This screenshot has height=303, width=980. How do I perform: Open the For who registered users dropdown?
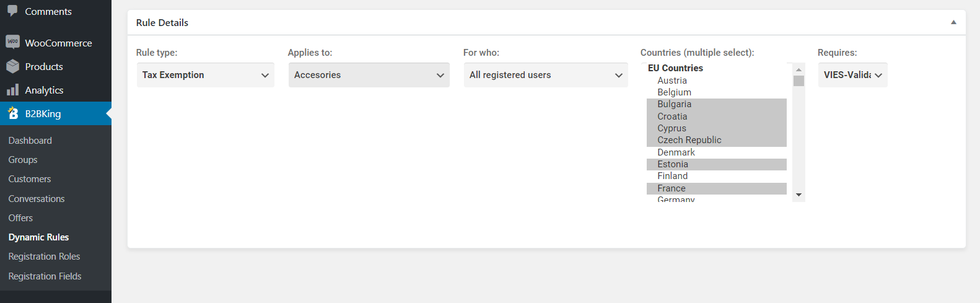[x=545, y=75]
